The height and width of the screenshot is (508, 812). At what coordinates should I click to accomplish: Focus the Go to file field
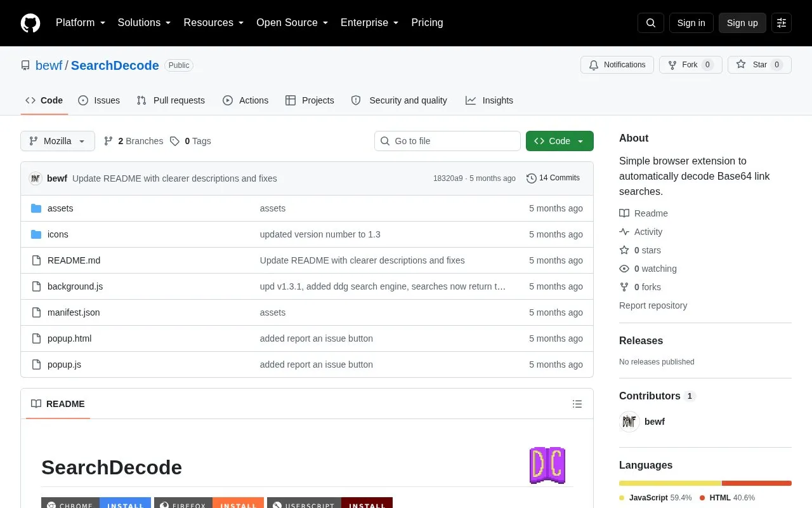[447, 141]
